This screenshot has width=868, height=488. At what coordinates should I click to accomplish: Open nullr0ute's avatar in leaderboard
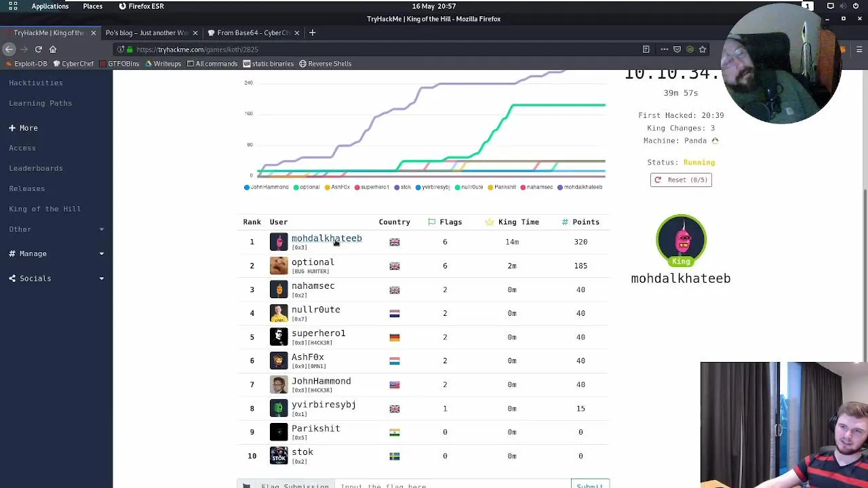click(x=279, y=313)
